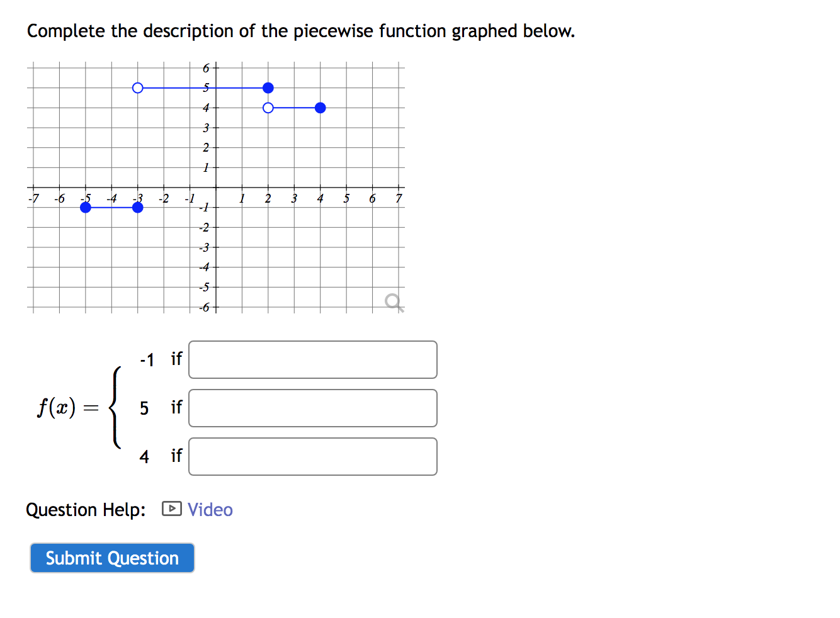Focus the input for value -1 condition
This screenshot has width=840, height=618.
click(313, 360)
